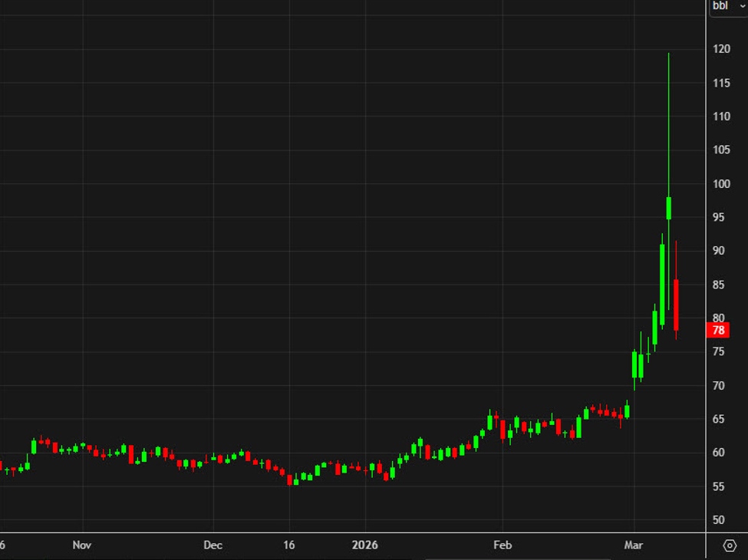Click the Mar label on time axis
The image size is (748, 560).
click(634, 545)
